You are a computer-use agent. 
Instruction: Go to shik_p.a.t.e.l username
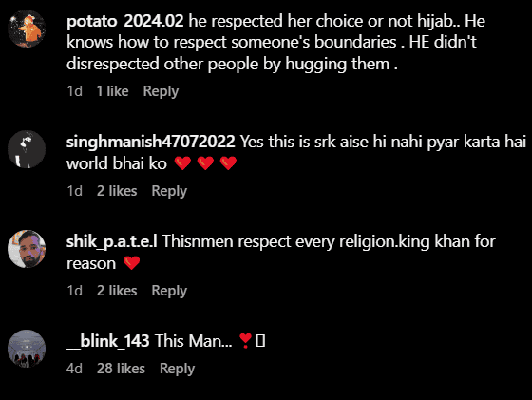[x=112, y=241]
